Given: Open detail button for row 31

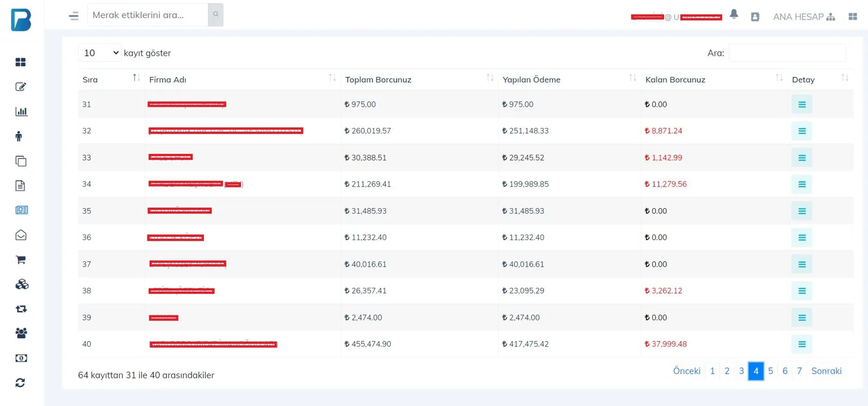Looking at the screenshot, I should coord(802,105).
